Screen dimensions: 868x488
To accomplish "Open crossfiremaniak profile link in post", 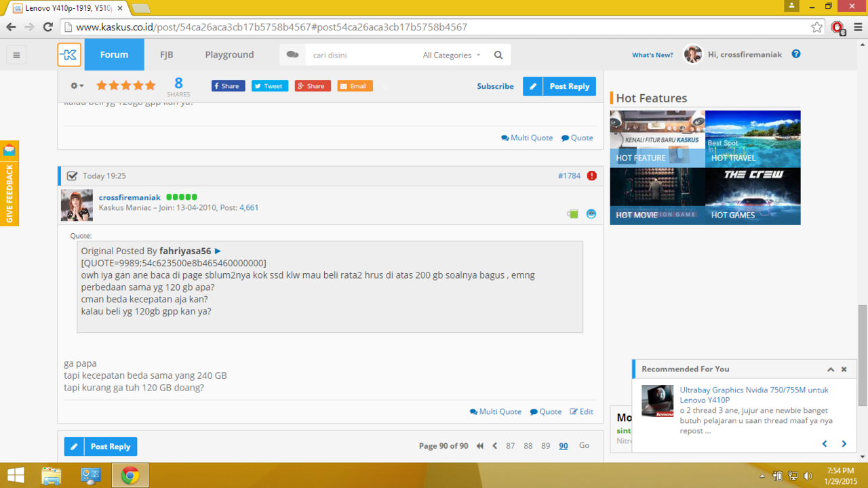I will tap(130, 197).
